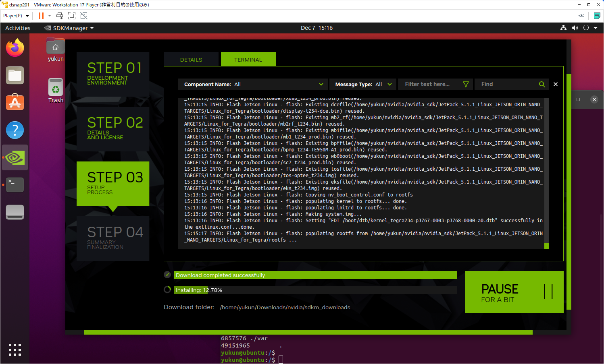This screenshot has height=364, width=604.
Task: Click VMware send Ctrl+Alt+Del icon
Action: 60,16
